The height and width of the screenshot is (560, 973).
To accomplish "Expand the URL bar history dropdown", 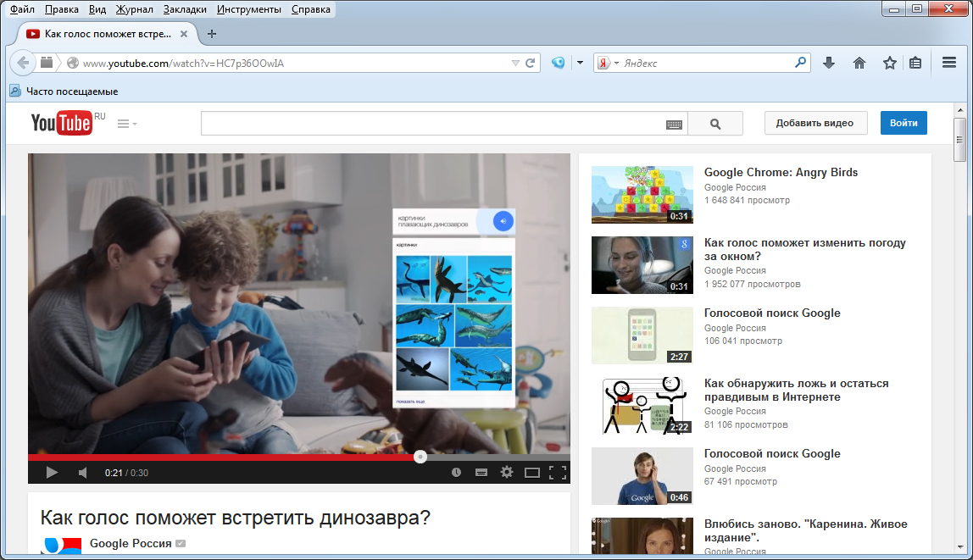I will [515, 64].
